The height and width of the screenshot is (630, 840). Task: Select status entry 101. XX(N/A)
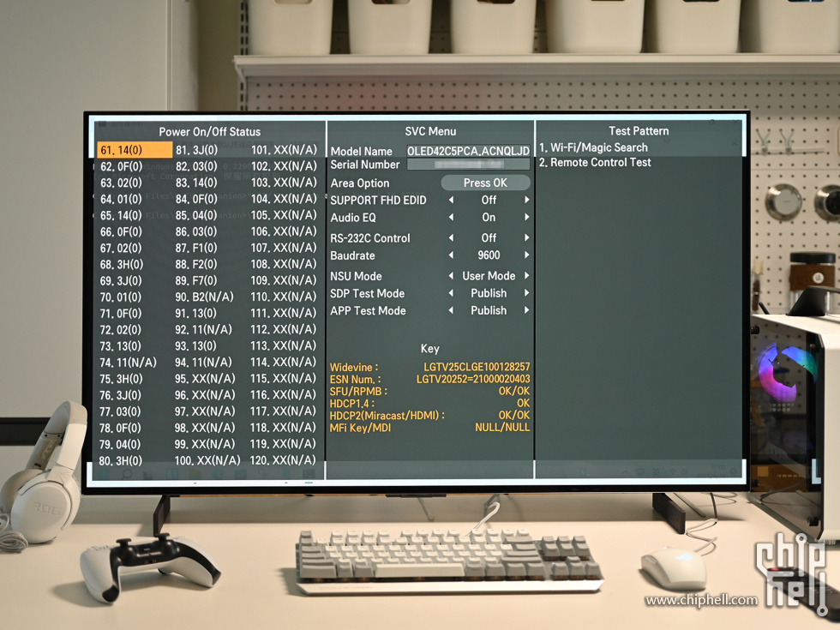(284, 150)
